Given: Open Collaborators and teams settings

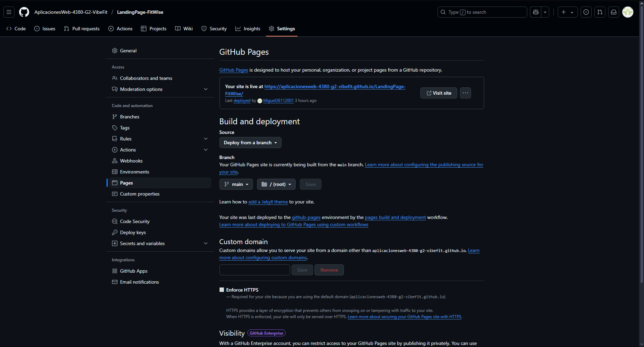Looking at the screenshot, I should pyautogui.click(x=160, y=78).
